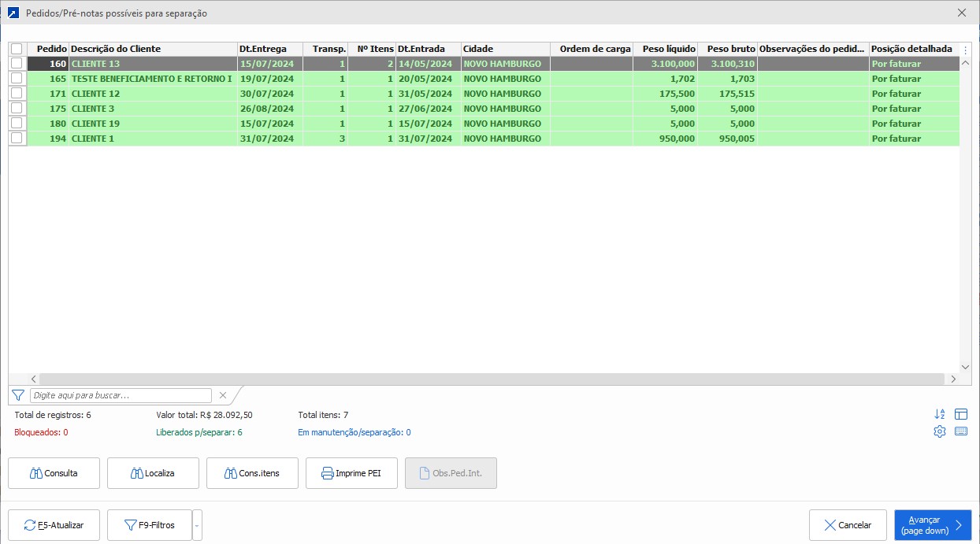
Task: Open the grid column options menu (three dots)
Action: coord(967,50)
